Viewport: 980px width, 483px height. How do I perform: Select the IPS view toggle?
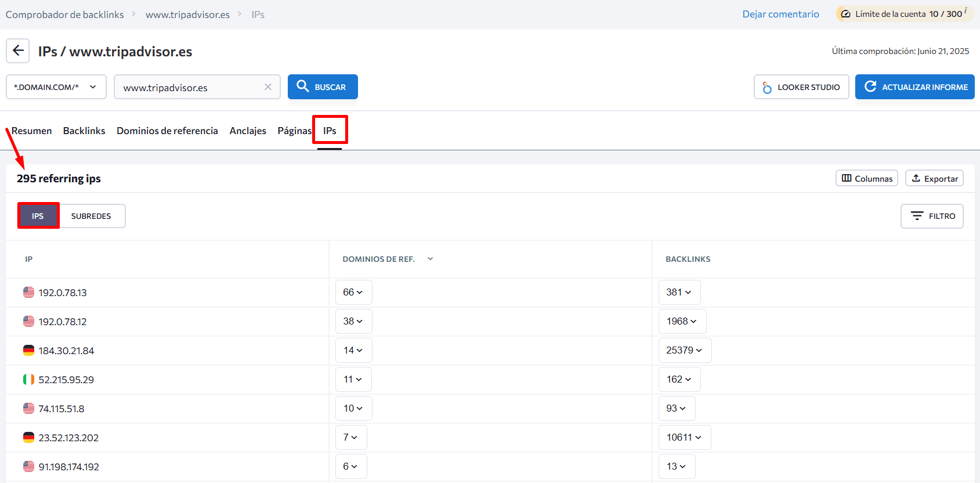coord(38,216)
